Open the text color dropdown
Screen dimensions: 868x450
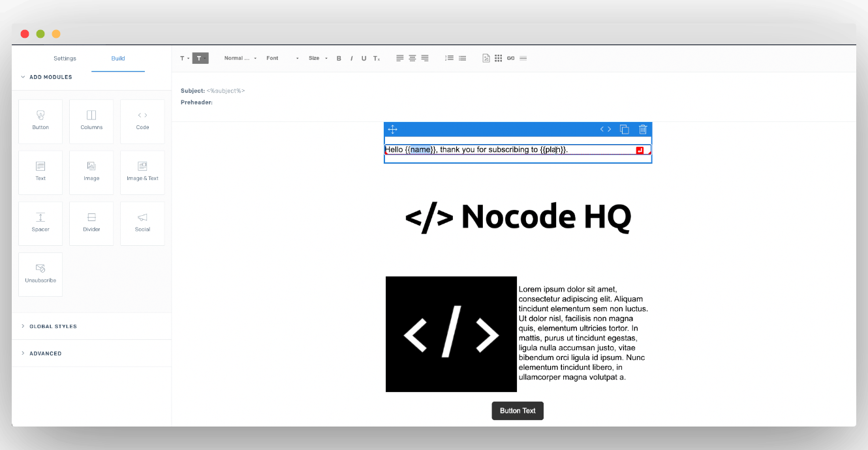pyautogui.click(x=185, y=58)
